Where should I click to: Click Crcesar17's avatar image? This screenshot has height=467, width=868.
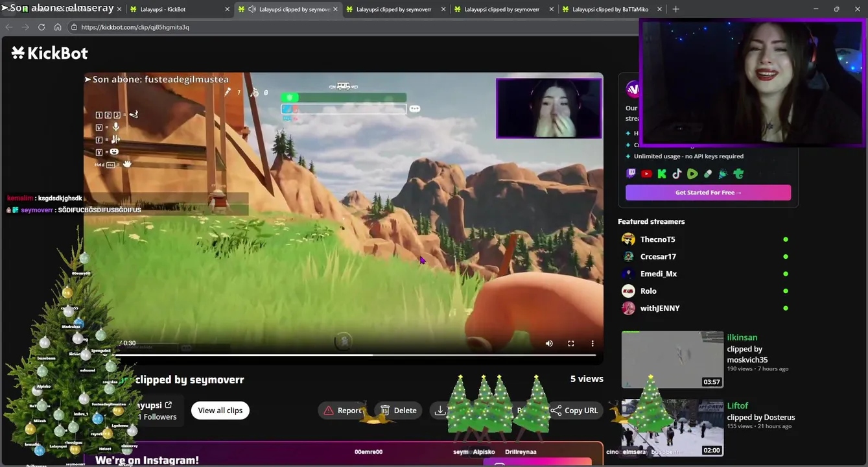tap(628, 256)
